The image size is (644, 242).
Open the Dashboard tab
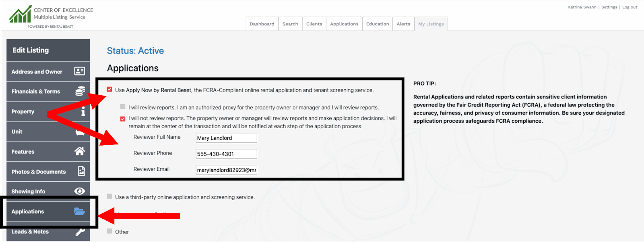[262, 24]
